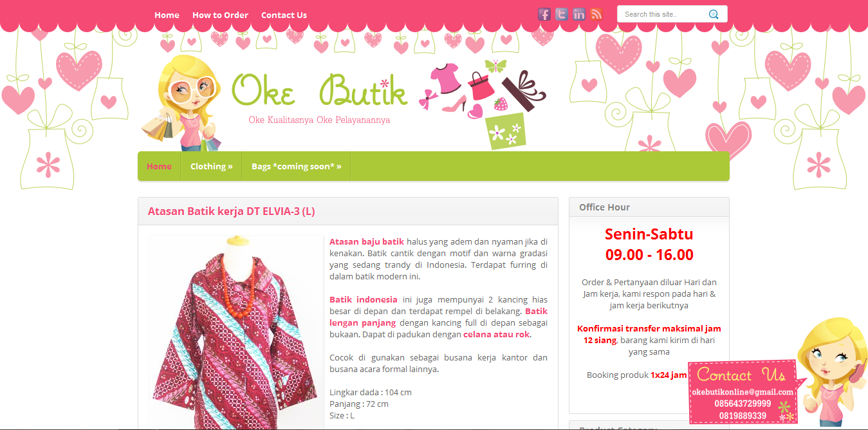Viewport: 868px width, 430px height.
Task: Open Contact Us in top menu
Action: coord(284,15)
